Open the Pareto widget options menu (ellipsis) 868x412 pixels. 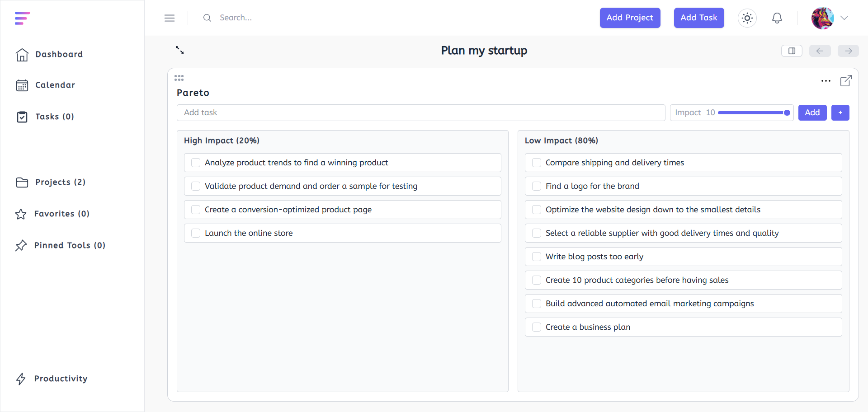coord(826,81)
